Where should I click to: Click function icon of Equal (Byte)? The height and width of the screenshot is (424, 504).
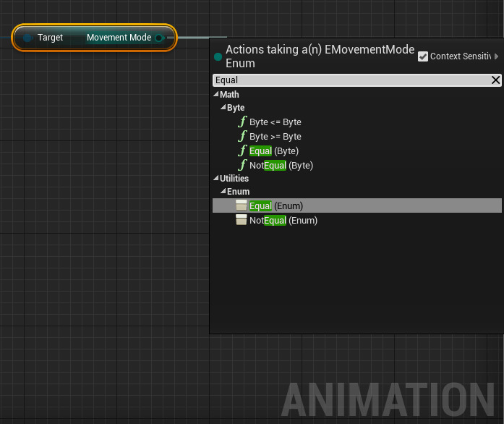coord(242,151)
